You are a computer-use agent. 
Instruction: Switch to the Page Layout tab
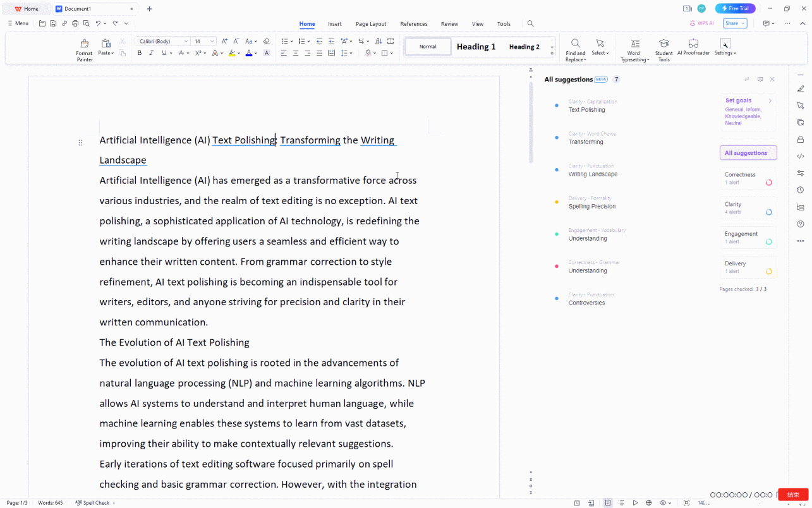(x=371, y=24)
